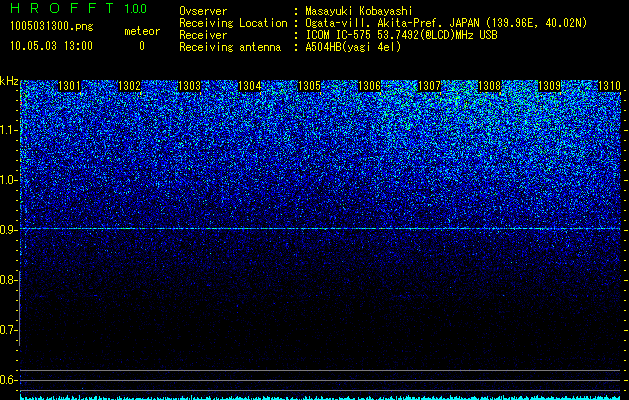629x400 pixels.
Task: Click the 0.7 kHz axis label
Action: pos(9,330)
